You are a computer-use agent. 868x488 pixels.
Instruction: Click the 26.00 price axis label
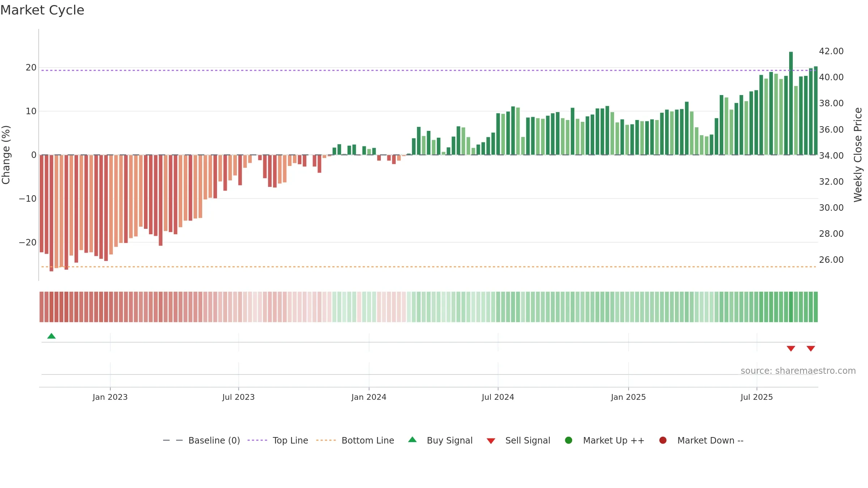pos(831,260)
